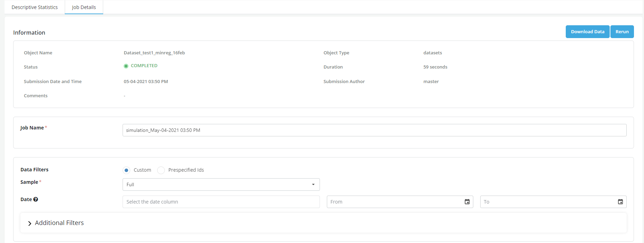The height and width of the screenshot is (243, 644).
Task: Click the Date help question mark icon
Action: pos(36,199)
